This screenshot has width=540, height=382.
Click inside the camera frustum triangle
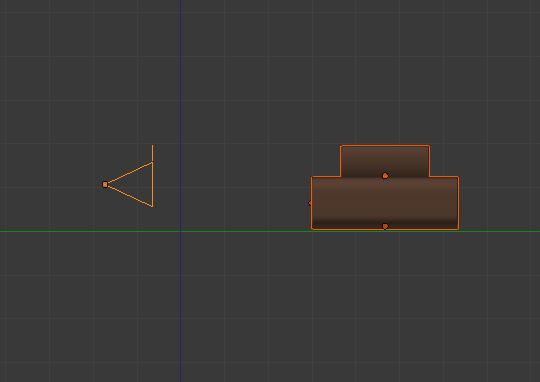(x=139, y=185)
